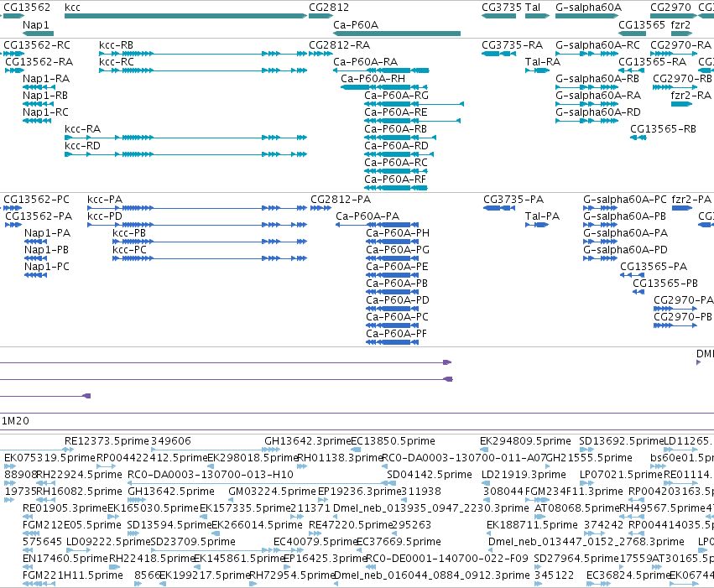The image size is (714, 588).
Task: Select EST Dmel_neb_013447_0152_2768.3prime label
Action: [586, 542]
